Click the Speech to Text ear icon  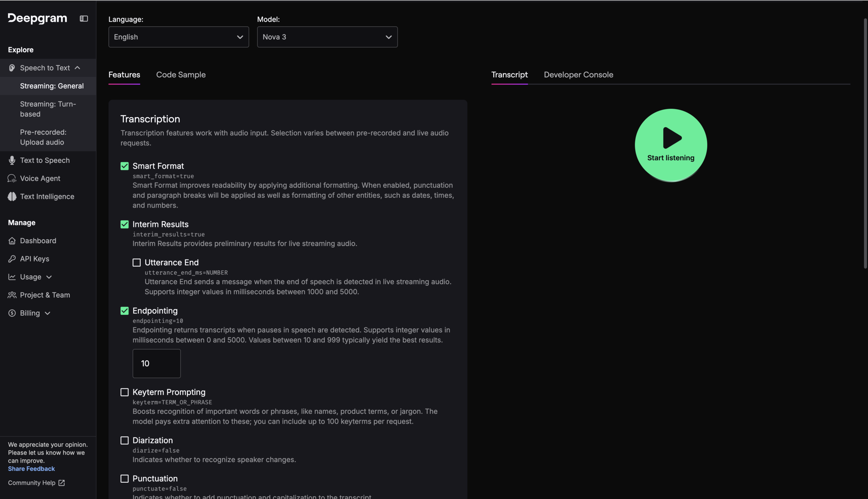click(12, 68)
